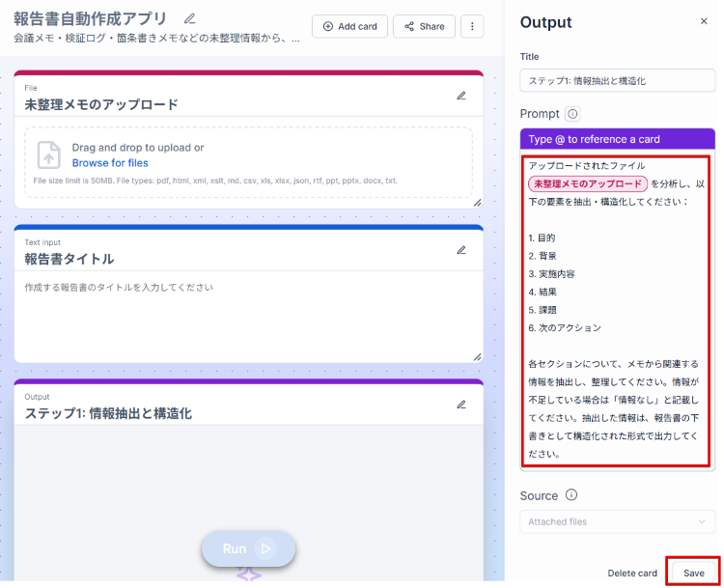Image resolution: width=724 pixels, height=588 pixels.
Task: Open the three-dot more options menu
Action: tap(471, 27)
